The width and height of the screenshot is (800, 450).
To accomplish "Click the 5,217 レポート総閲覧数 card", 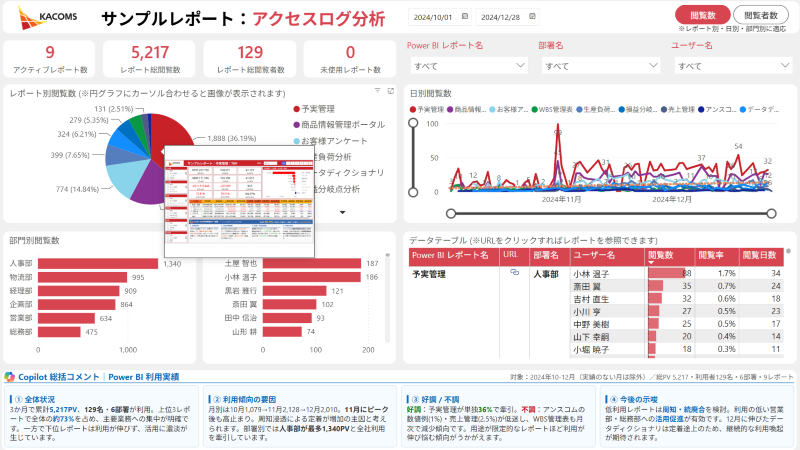I will click(149, 59).
